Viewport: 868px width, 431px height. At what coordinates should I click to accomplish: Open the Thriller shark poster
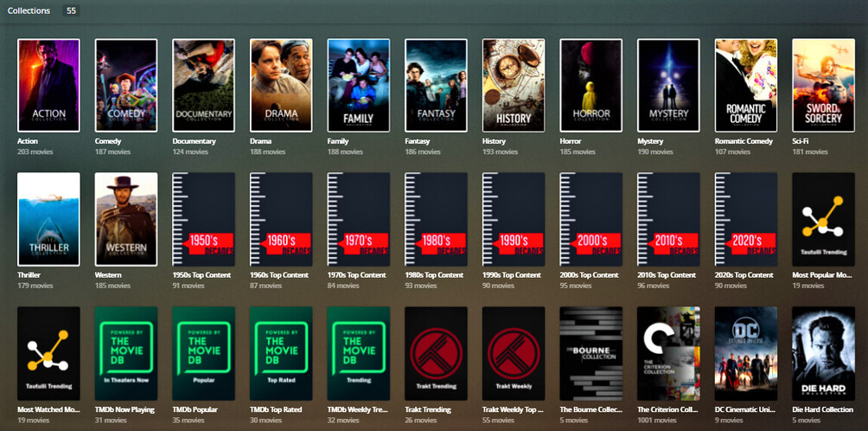48,219
